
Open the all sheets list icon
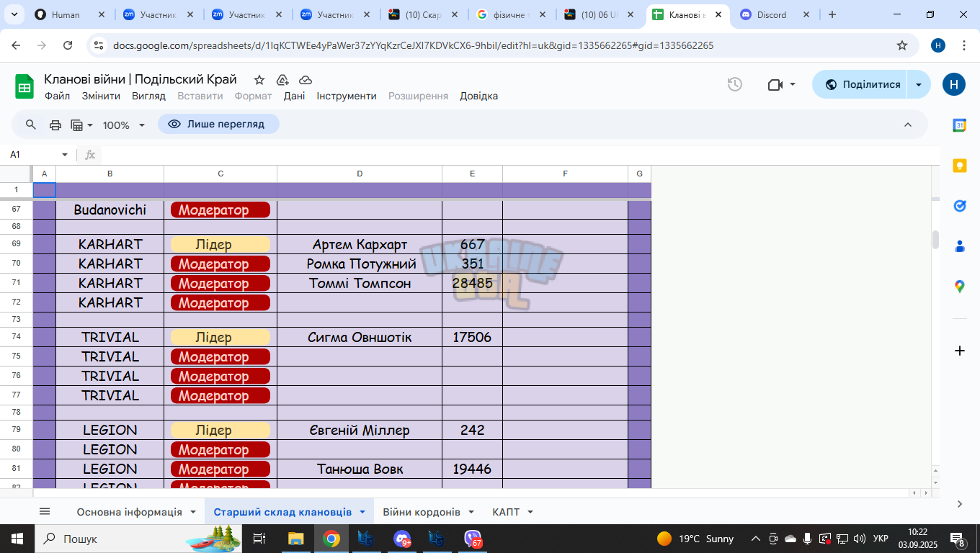click(x=45, y=511)
